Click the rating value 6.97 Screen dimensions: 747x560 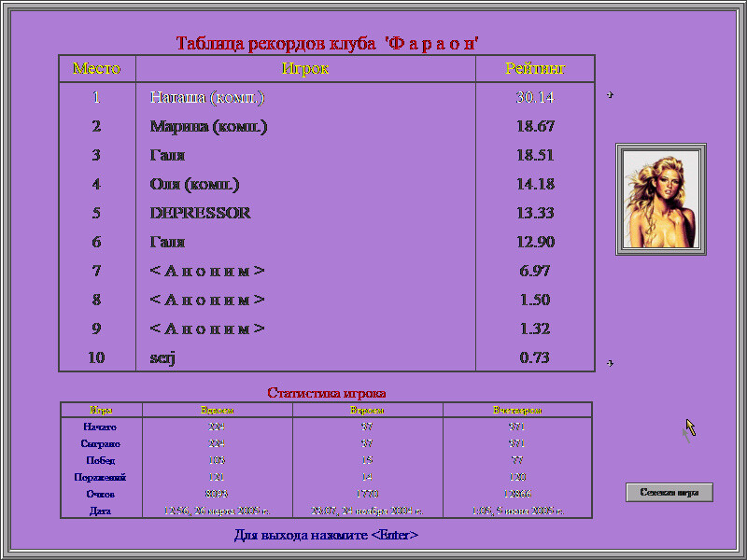[535, 271]
